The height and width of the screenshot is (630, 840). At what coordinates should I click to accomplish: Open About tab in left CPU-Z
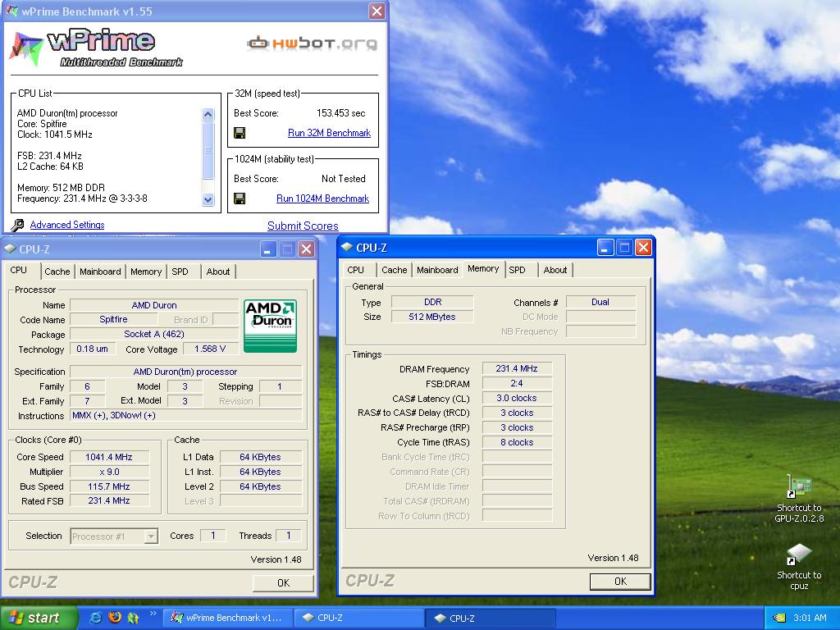coord(218,272)
